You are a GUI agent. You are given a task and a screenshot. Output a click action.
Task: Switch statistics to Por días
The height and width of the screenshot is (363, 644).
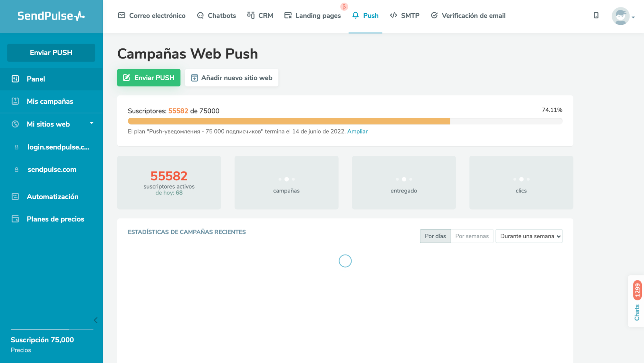tap(435, 236)
